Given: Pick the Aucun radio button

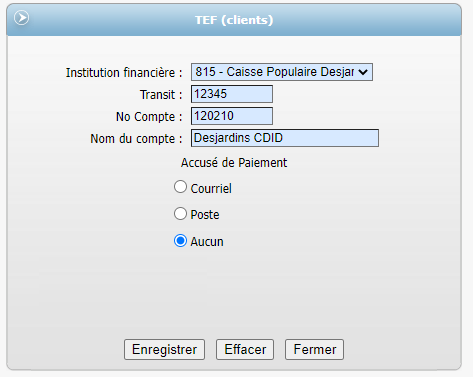Looking at the screenshot, I should click(180, 241).
